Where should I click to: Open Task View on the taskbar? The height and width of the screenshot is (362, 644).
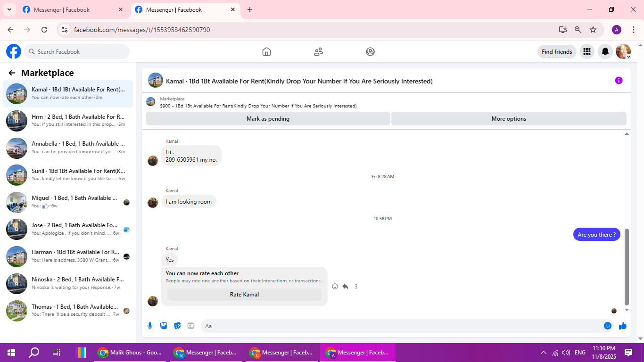pyautogui.click(x=57, y=353)
